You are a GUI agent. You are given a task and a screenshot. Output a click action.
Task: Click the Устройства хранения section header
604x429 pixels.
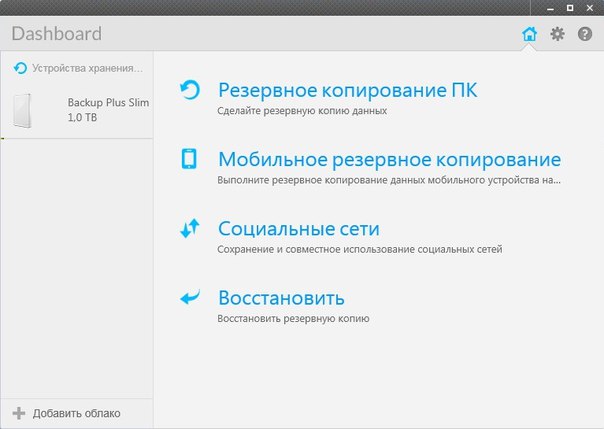87,69
